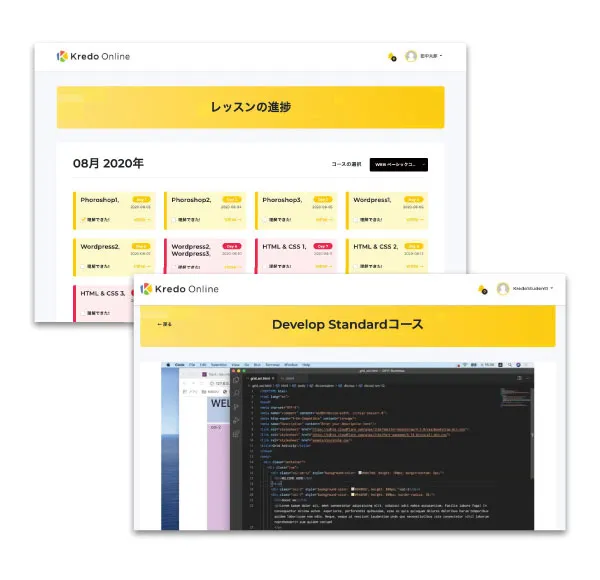Viewport: 600px width, 580px height.
Task: Click the profile avatar in the Develop Standard window
Action: 502,288
